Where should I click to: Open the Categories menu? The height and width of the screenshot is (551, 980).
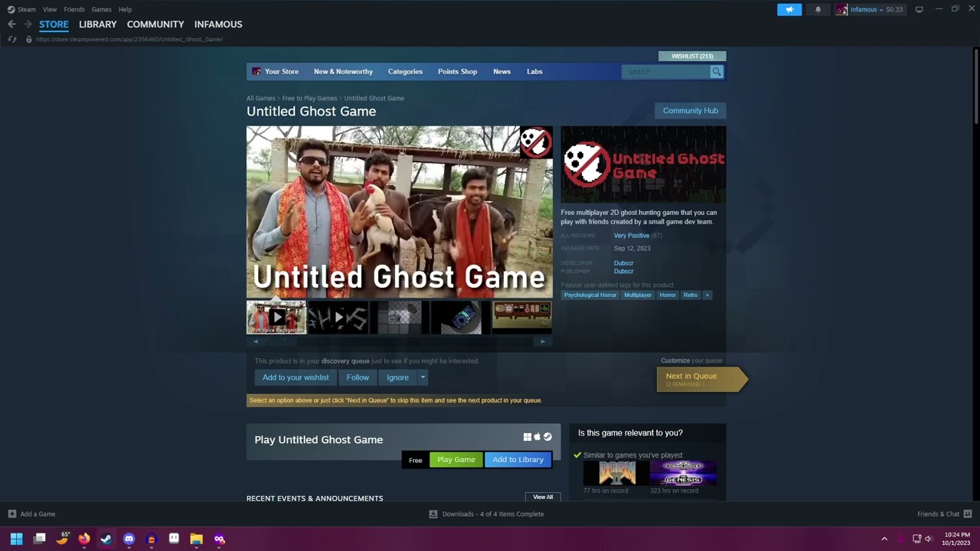tap(405, 71)
